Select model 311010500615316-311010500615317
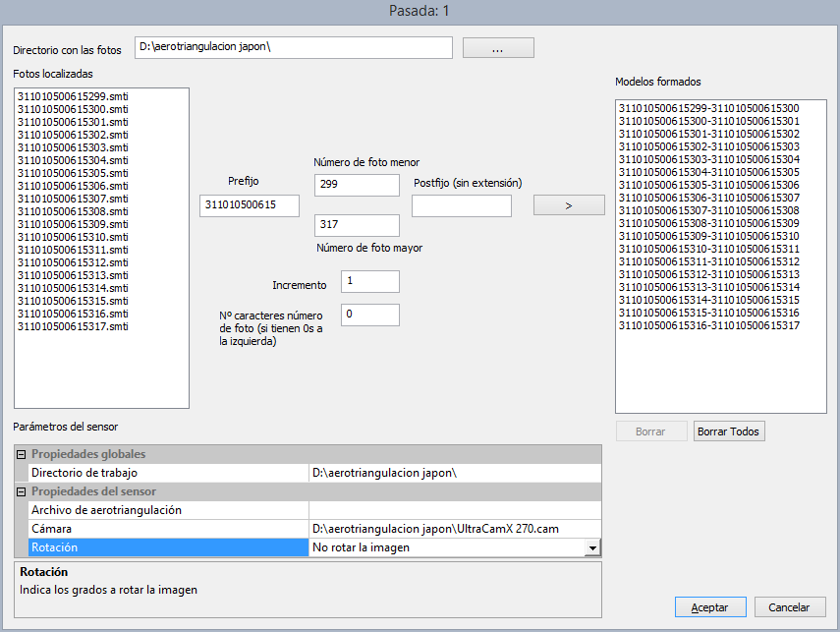The width and height of the screenshot is (840, 632). click(707, 325)
